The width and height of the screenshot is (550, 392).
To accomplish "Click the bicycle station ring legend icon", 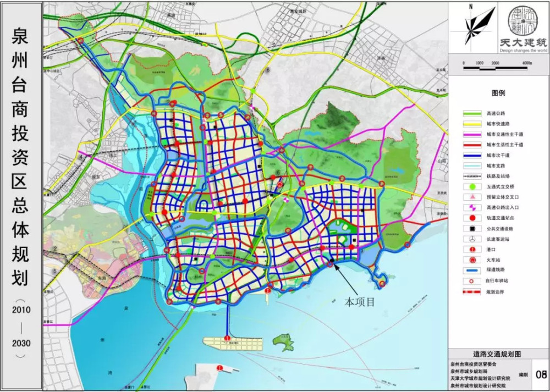I will [472, 281].
